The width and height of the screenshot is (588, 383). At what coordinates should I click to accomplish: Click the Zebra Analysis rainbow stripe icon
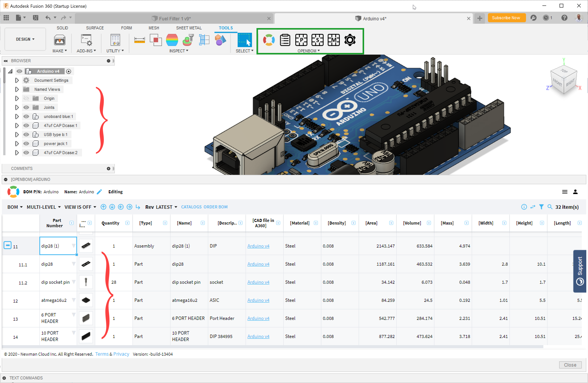pos(172,40)
